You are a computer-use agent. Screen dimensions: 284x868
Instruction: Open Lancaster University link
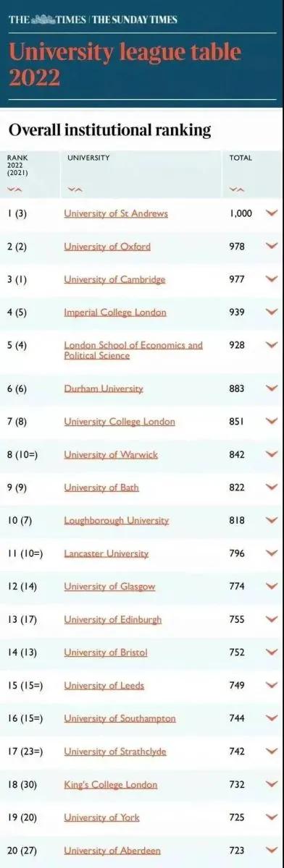point(106,553)
